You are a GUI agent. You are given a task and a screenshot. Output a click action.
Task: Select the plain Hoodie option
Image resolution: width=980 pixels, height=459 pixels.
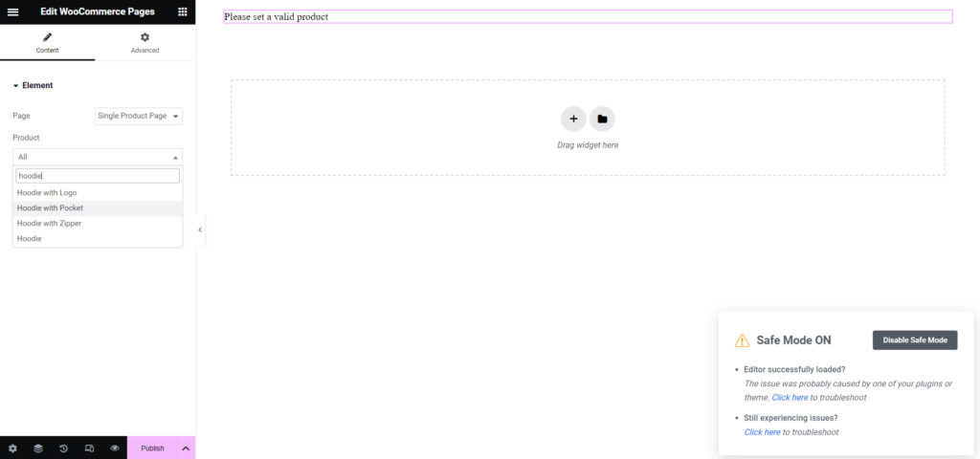98,238
